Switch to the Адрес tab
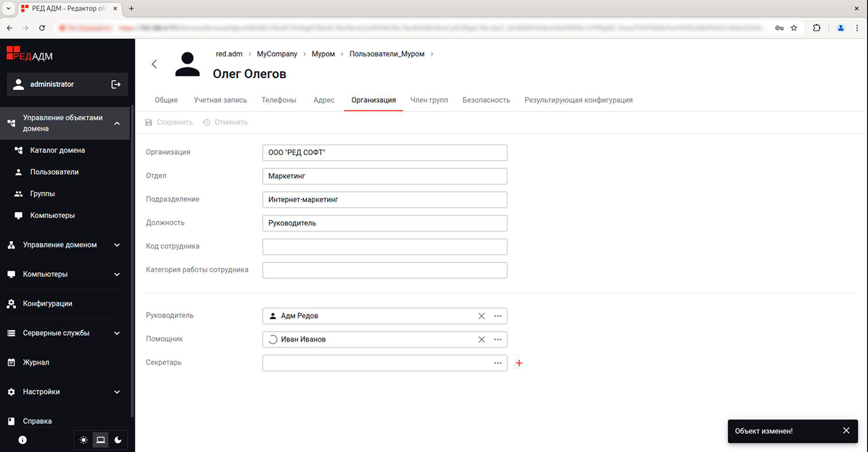868x452 pixels. [x=324, y=100]
